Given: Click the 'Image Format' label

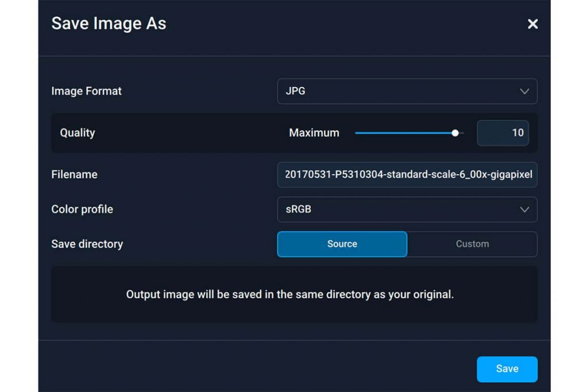Looking at the screenshot, I should (x=86, y=91).
